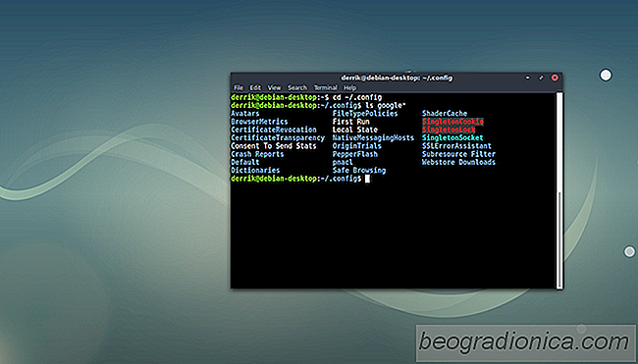Viewport: 638px width, 364px height.
Task: Click the Crash Reports entry
Action: pyautogui.click(x=257, y=154)
